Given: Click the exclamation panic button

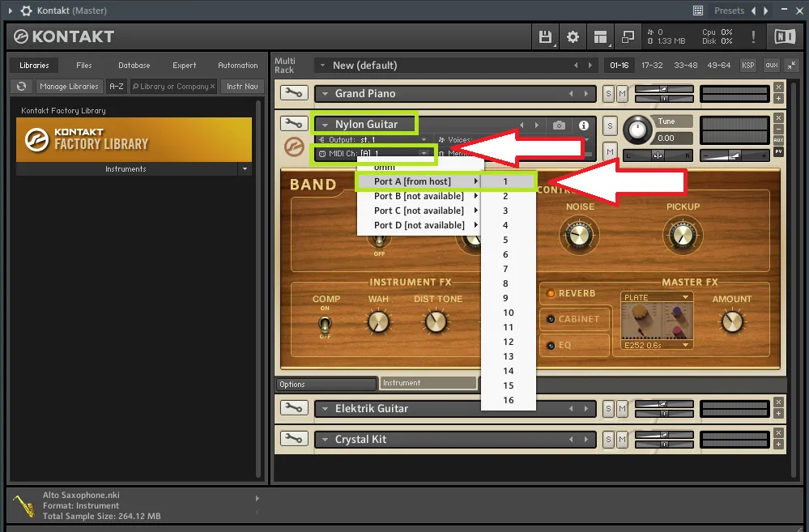Looking at the screenshot, I should click(x=753, y=36).
